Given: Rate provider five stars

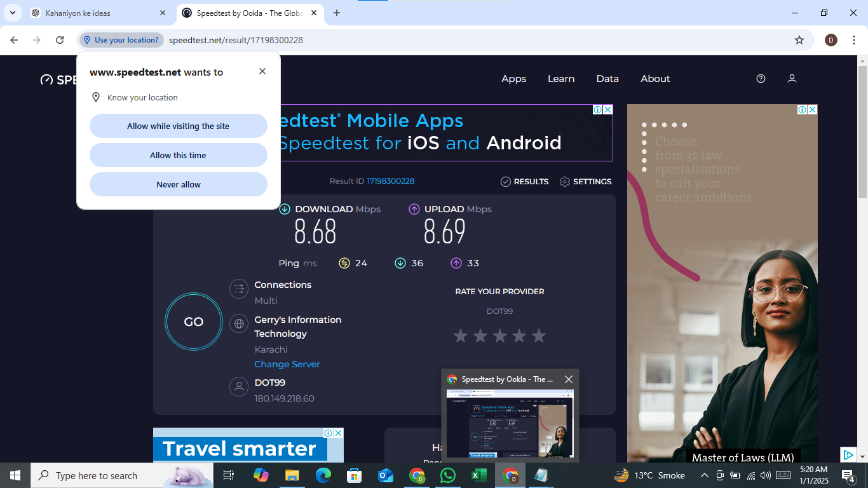Looking at the screenshot, I should pos(539,335).
